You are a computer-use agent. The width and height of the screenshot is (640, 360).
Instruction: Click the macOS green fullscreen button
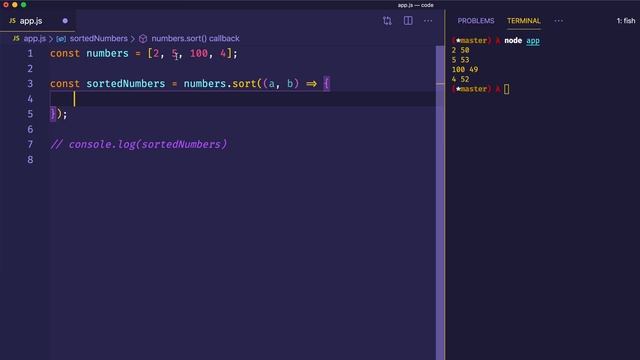coord(24,4)
